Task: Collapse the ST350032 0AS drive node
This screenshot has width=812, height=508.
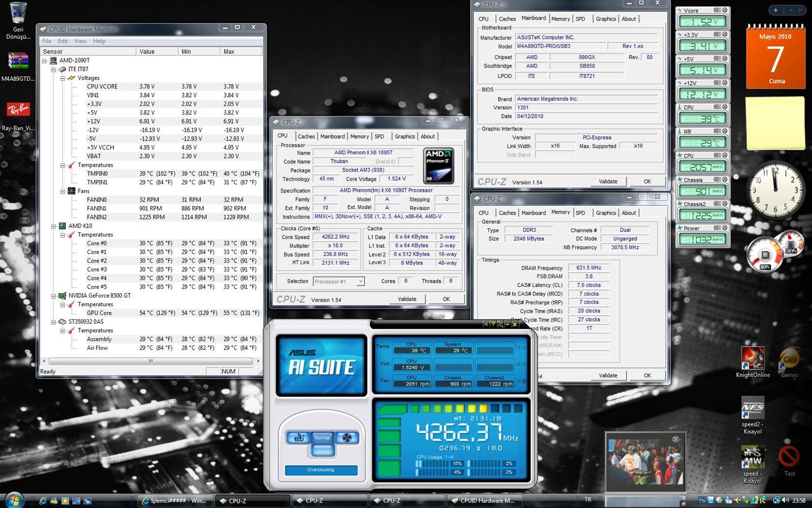Action: coord(53,322)
